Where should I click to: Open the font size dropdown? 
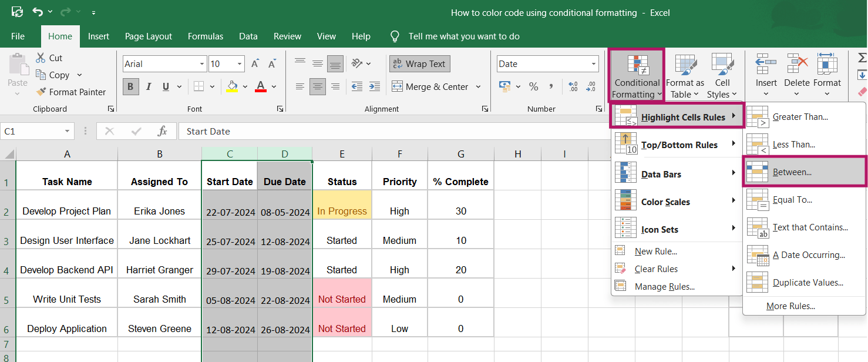[x=240, y=63]
